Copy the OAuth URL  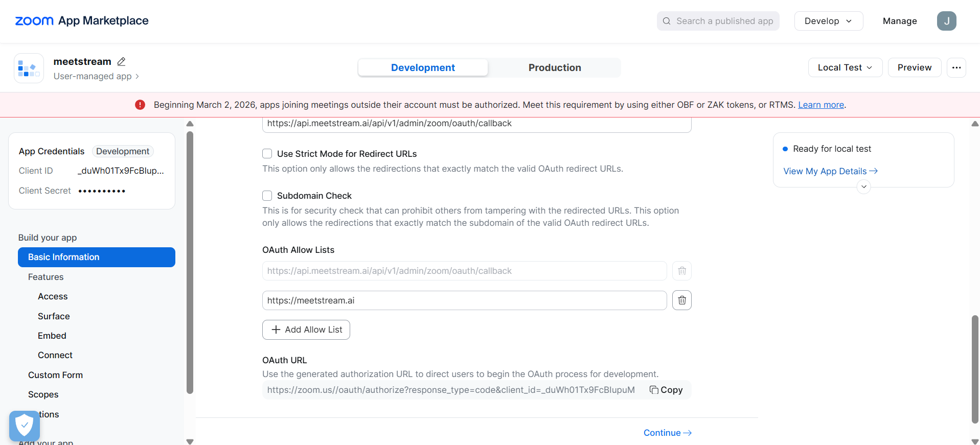coord(666,390)
